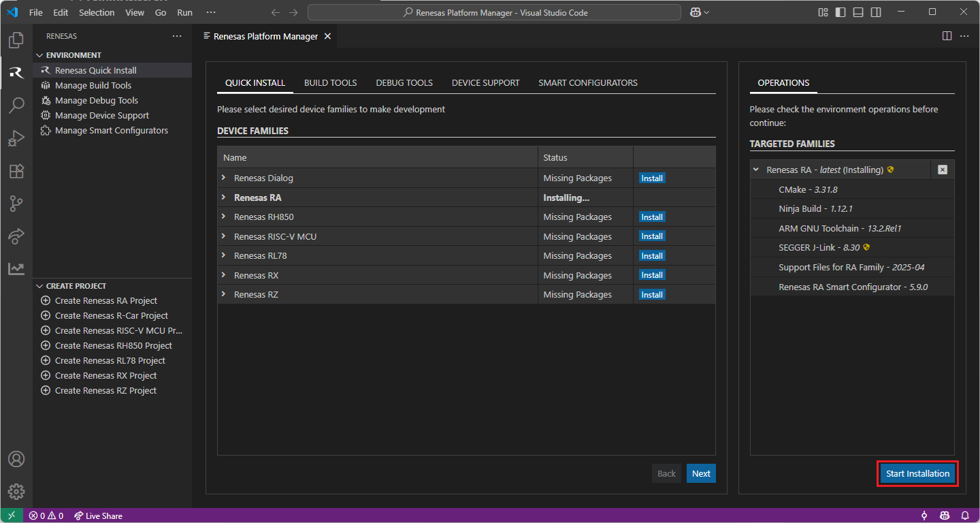The width and height of the screenshot is (980, 523).
Task: Open the Explorer view icon
Action: 16,40
